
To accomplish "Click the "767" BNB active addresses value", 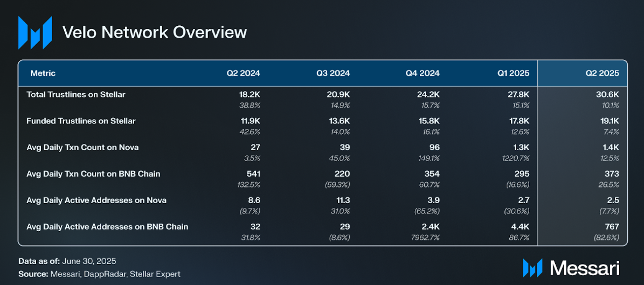I will (612, 227).
